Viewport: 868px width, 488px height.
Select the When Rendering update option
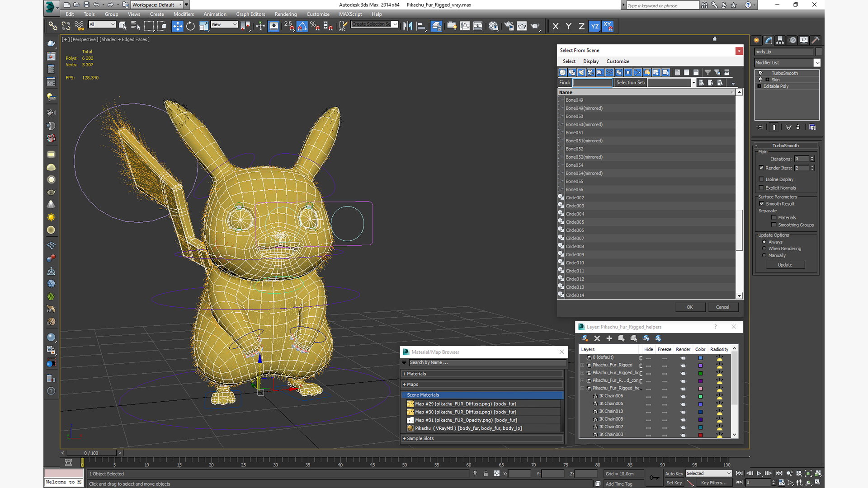pyautogui.click(x=764, y=249)
